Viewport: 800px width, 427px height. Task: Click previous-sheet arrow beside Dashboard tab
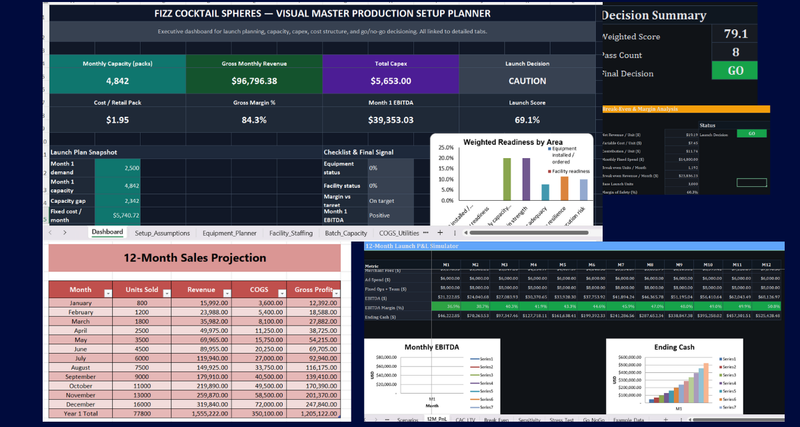point(51,233)
